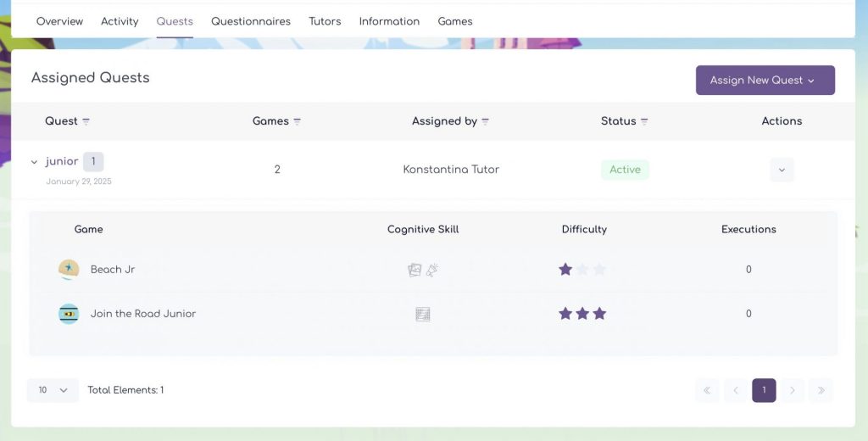Image resolution: width=868 pixels, height=441 pixels.
Task: Open the Actions dropdown for junior quest
Action: click(x=782, y=170)
